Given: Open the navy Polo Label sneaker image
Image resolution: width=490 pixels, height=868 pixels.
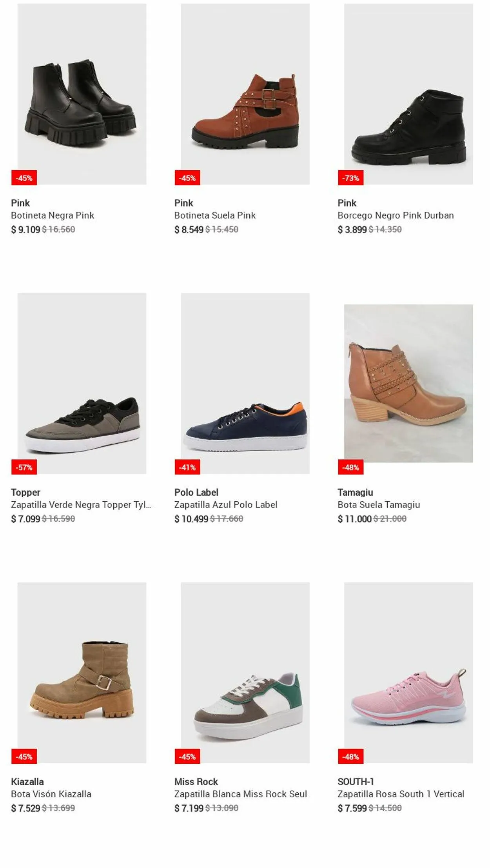Looking at the screenshot, I should coord(245,383).
